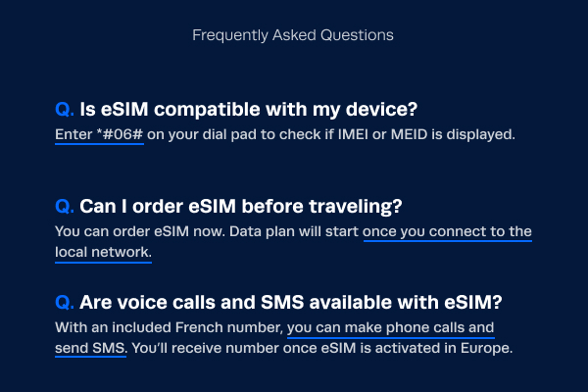Click the underlined 'local network.' text
This screenshot has width=588, height=392.
click(x=103, y=252)
